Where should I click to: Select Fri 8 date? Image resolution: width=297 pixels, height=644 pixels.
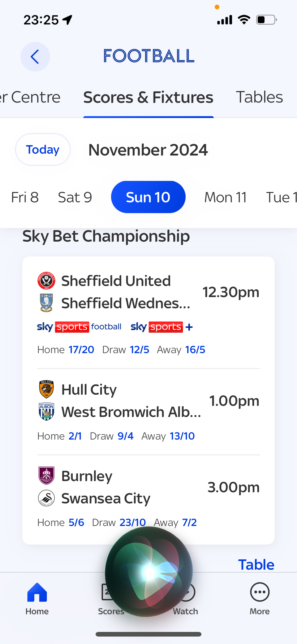tap(25, 197)
